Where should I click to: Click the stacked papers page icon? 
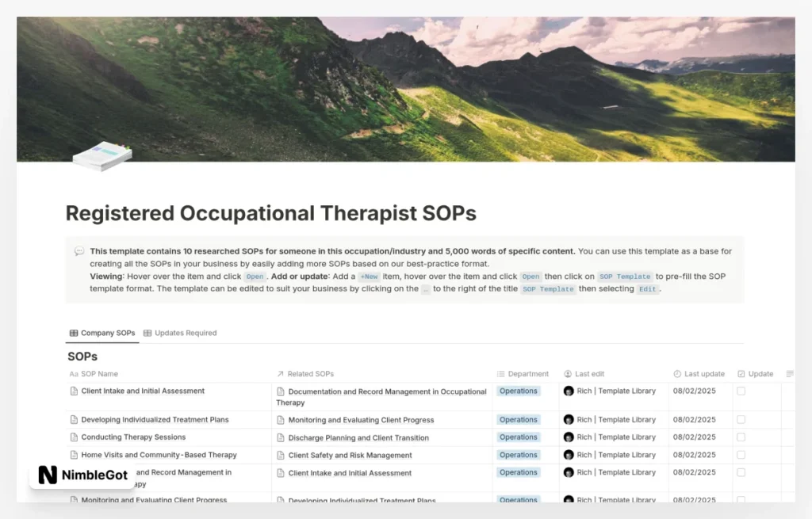point(102,155)
